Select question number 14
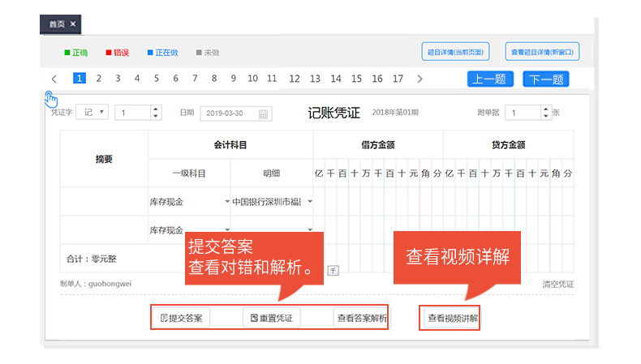Image resolution: width=641 pixels, height=364 pixels. point(336,79)
